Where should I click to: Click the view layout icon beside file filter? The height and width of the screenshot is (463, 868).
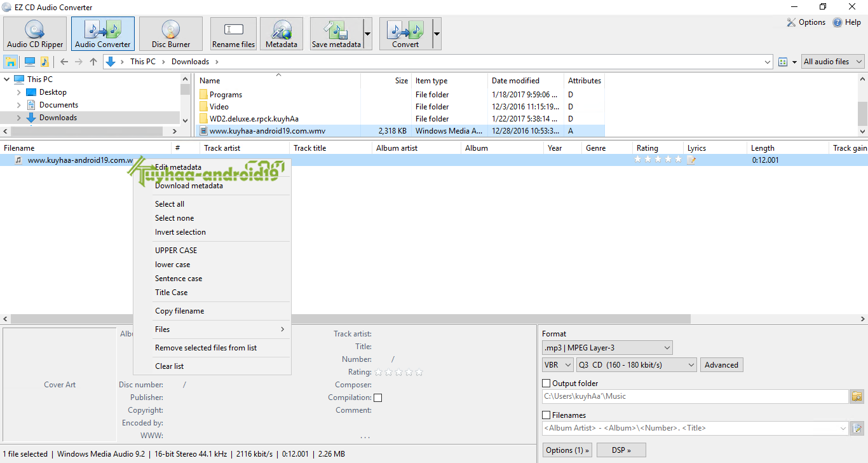click(783, 62)
